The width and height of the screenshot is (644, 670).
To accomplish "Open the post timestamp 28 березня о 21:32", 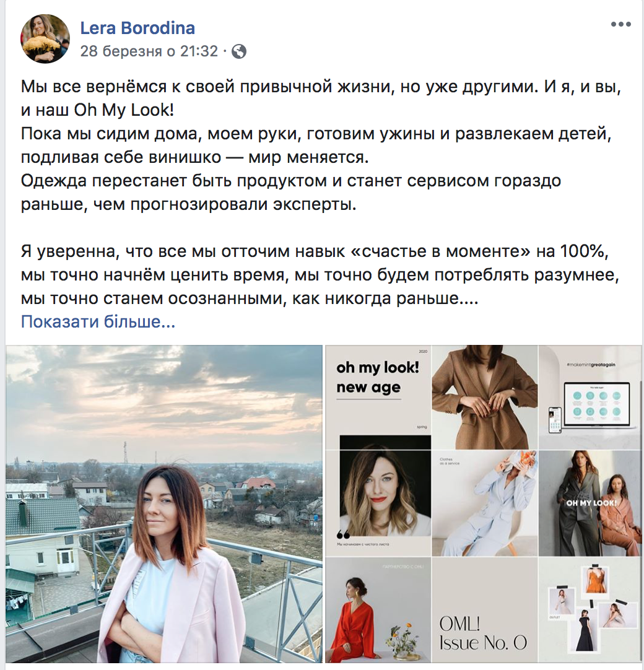I will [149, 51].
